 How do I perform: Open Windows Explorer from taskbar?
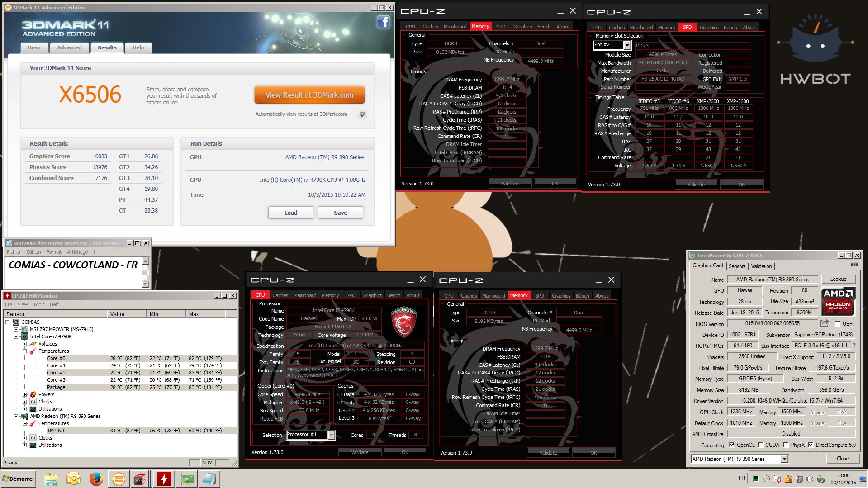click(x=51, y=479)
